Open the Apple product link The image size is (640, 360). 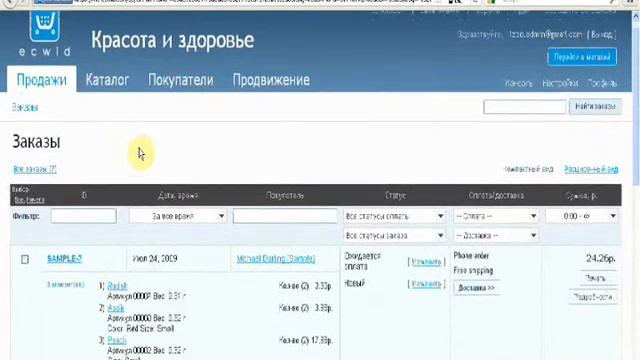[116, 308]
